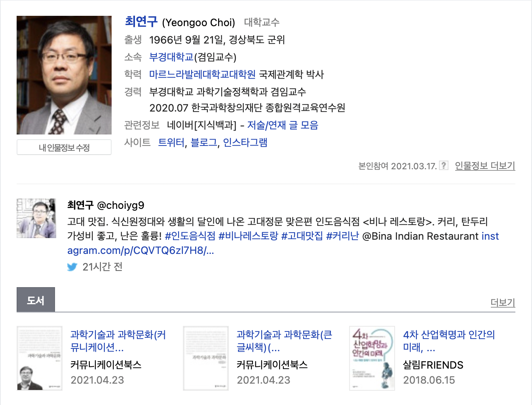
Task: Open the 최연구 name link
Action: pos(141,22)
